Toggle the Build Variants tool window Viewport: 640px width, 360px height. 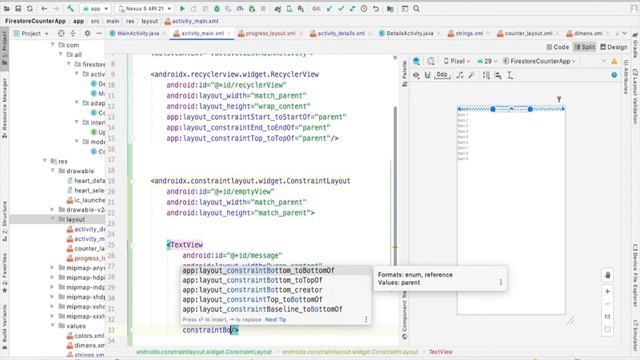click(4, 327)
